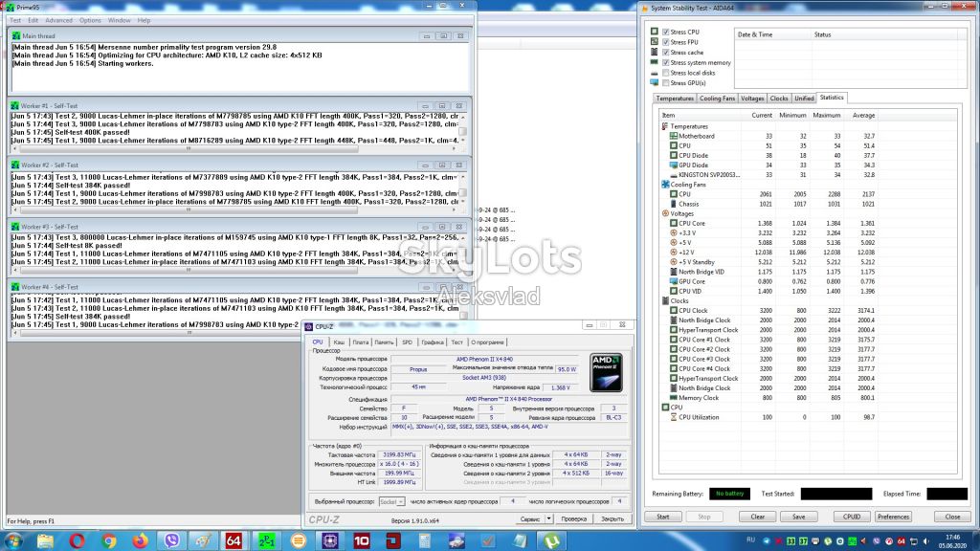The width and height of the screenshot is (980, 551).
Task: Open the Unified tab
Action: [x=804, y=99]
